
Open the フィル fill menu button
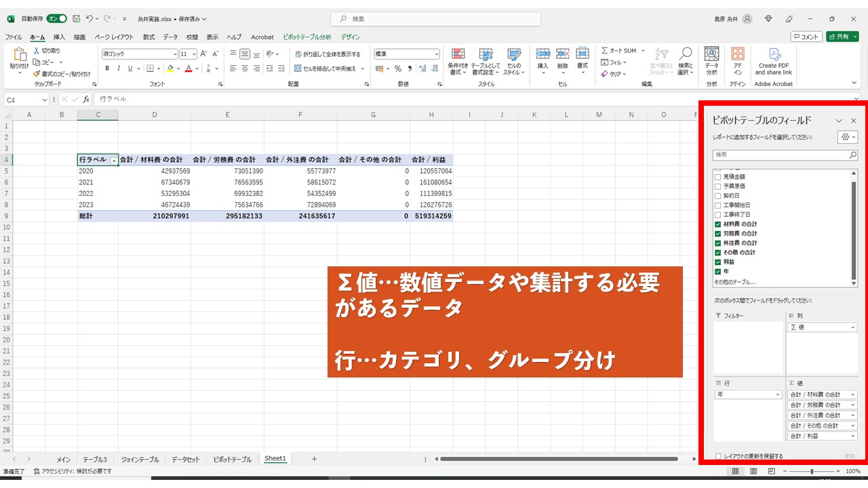(614, 62)
